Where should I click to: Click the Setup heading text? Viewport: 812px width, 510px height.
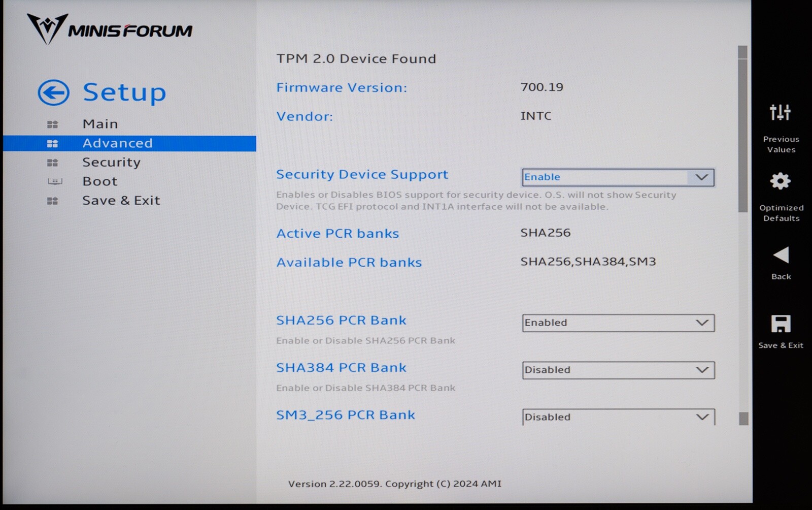pyautogui.click(x=124, y=92)
